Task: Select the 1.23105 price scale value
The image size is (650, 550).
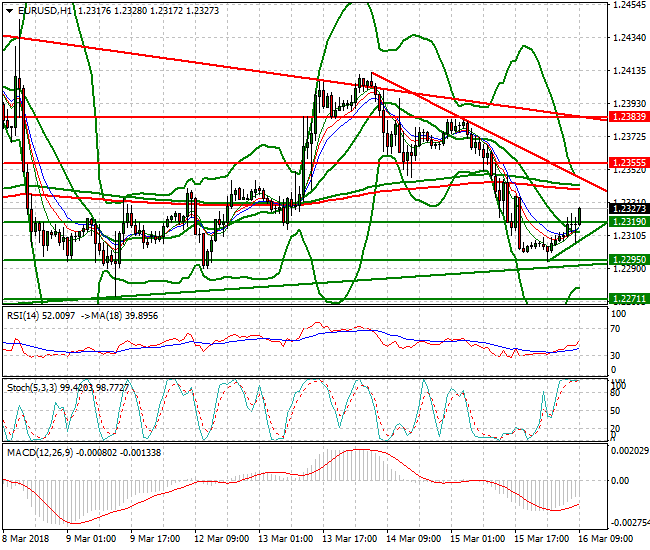Action: 629,235
